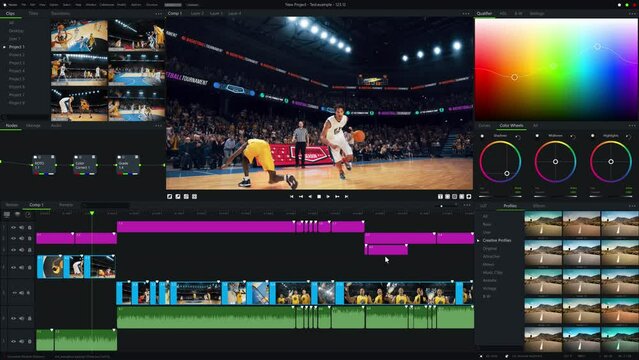Image resolution: width=639 pixels, height=360 pixels.
Task: Click the first viewer tool icon below preview's left corner
Action: pyautogui.click(x=170, y=197)
